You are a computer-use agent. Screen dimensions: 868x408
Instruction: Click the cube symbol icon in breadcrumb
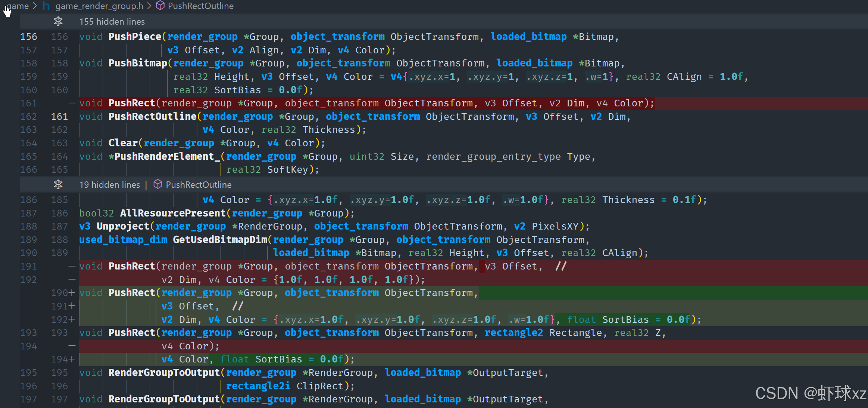(160, 6)
